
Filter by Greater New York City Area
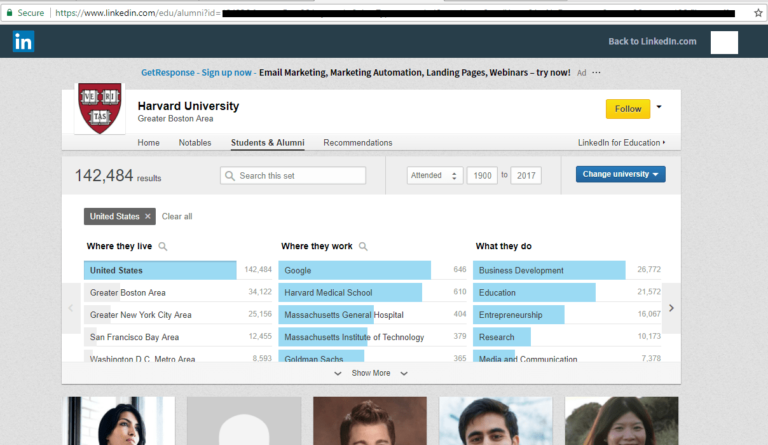click(178, 315)
